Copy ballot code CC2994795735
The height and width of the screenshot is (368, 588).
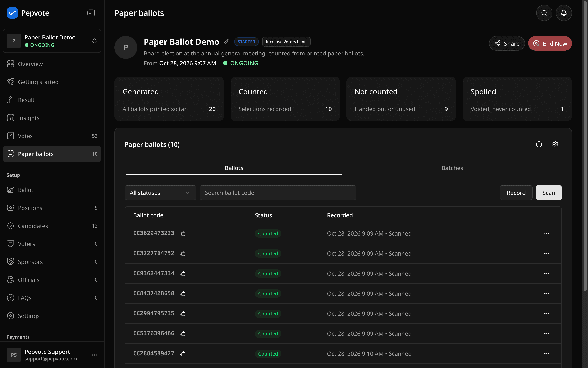[183, 313]
